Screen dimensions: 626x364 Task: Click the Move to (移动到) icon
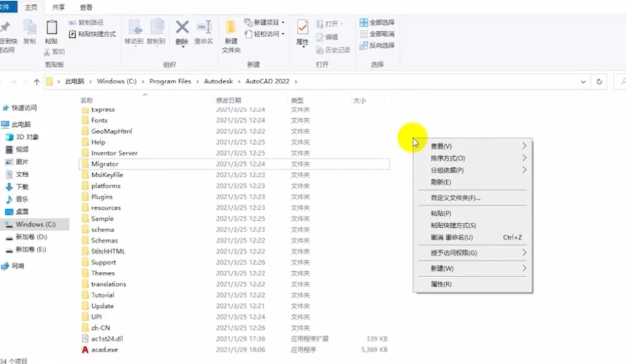[134, 28]
